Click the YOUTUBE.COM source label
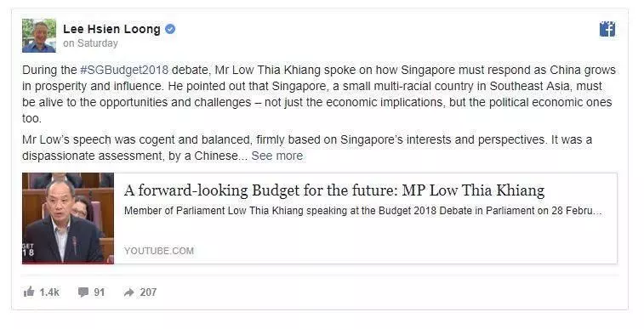This screenshot has width=644, height=329. click(x=159, y=251)
